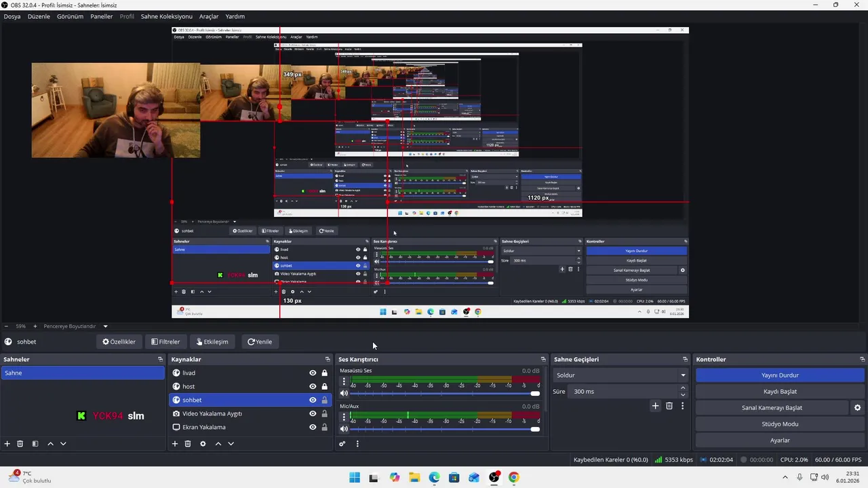Undock the Kaynaklar panel icon
Screen dimensions: 868x488
[328, 359]
